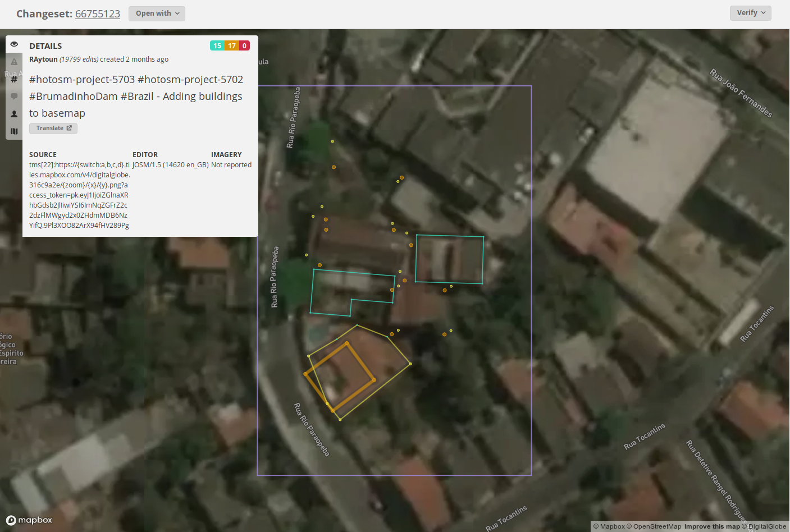This screenshot has width=790, height=532.
Task: Click the JOSM/1.5 editor text
Action: pos(170,165)
